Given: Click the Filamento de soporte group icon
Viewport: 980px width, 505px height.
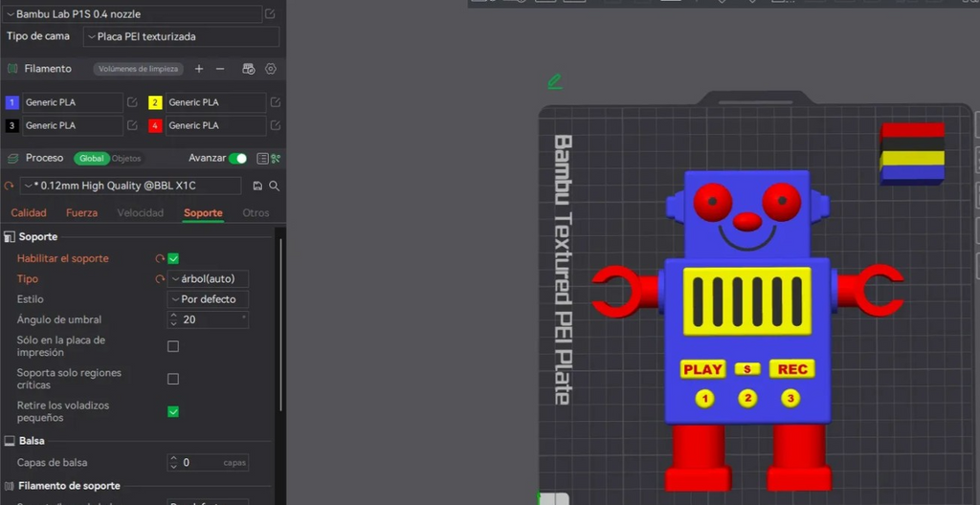Looking at the screenshot, I should point(10,486).
